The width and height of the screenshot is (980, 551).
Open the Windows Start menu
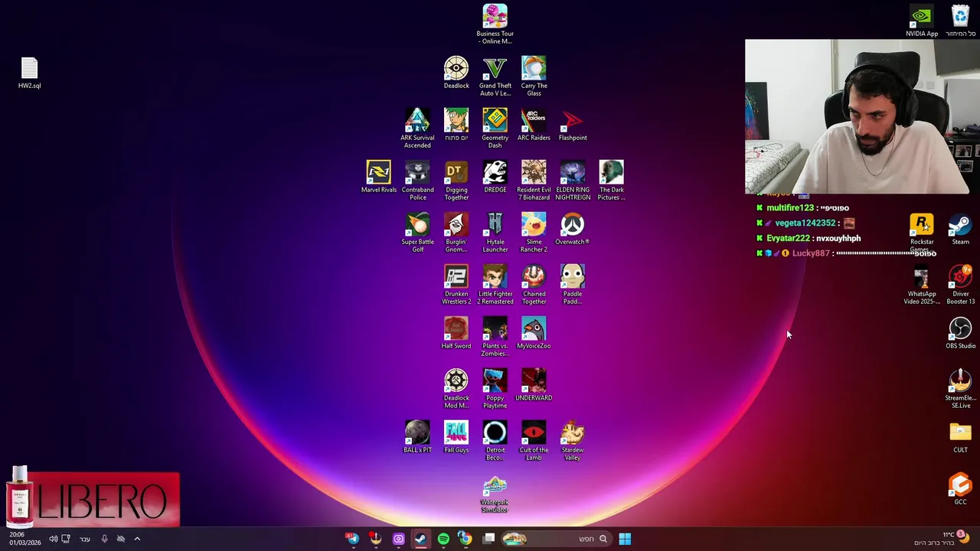point(625,539)
